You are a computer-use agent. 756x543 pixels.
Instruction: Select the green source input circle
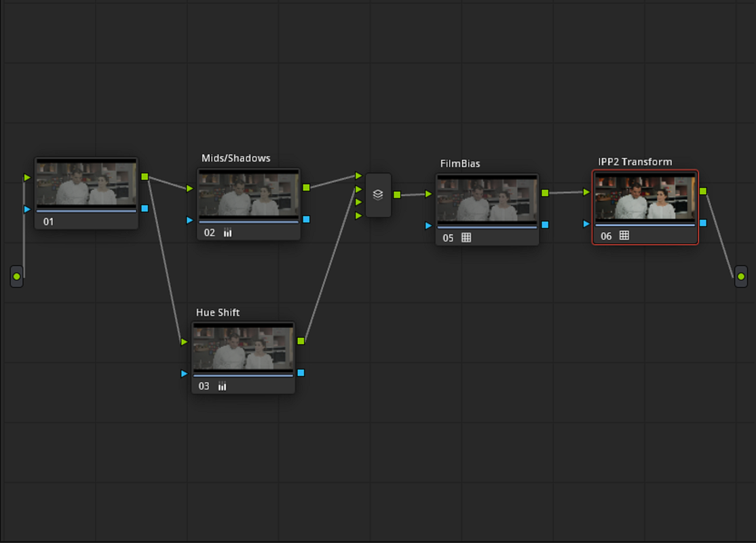tap(17, 276)
